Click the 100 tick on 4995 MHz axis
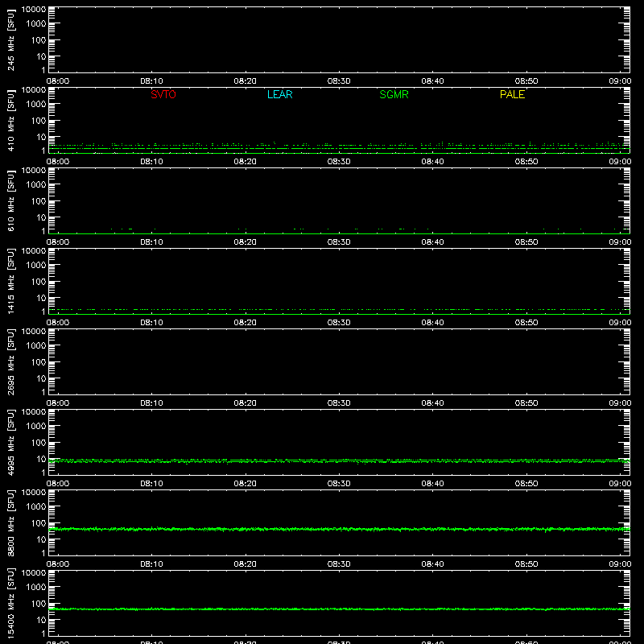644x644 pixels. (38, 443)
